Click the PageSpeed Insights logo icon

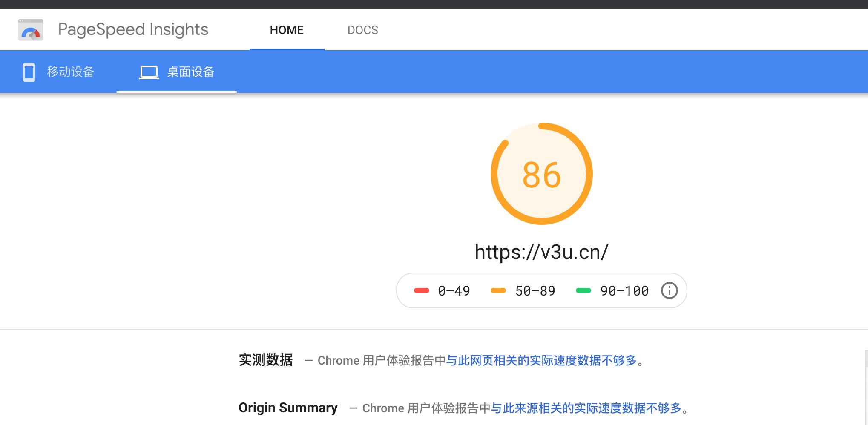30,29
